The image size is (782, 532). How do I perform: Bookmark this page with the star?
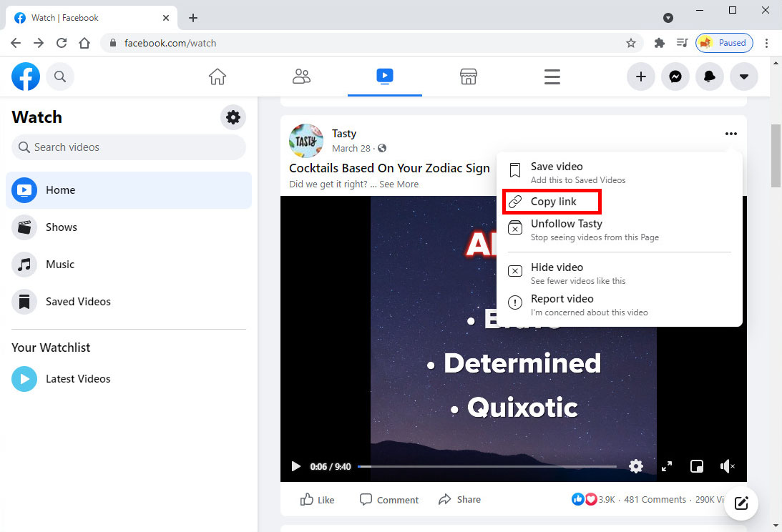(631, 43)
